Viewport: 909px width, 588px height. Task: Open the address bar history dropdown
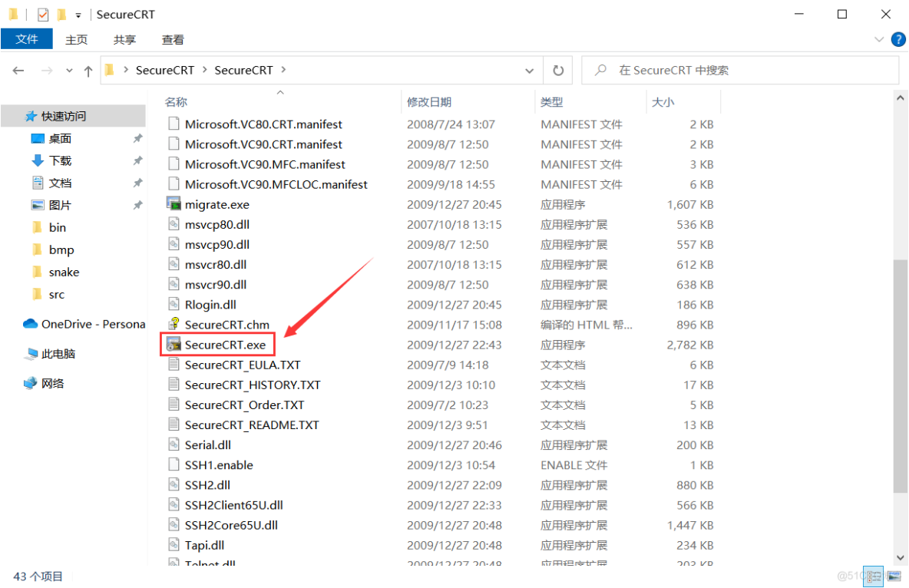tap(529, 70)
